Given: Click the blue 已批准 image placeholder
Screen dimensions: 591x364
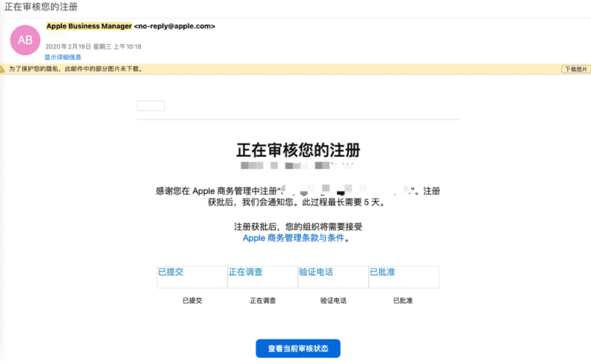Looking at the screenshot, I should [x=404, y=277].
